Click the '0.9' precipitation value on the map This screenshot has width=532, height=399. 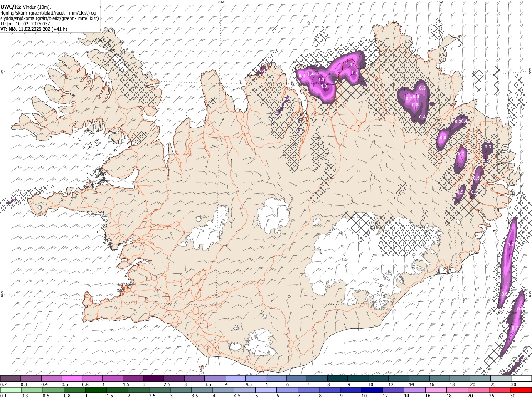[x=443, y=138]
